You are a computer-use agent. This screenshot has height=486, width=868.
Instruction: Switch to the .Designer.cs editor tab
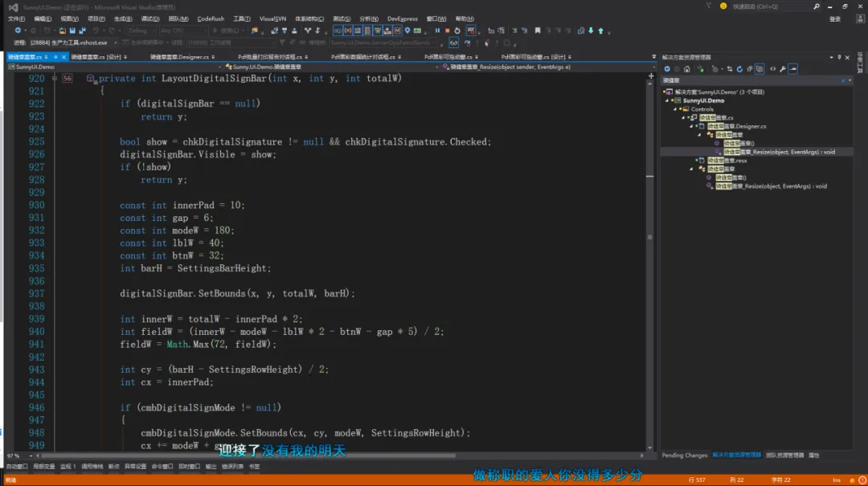179,57
